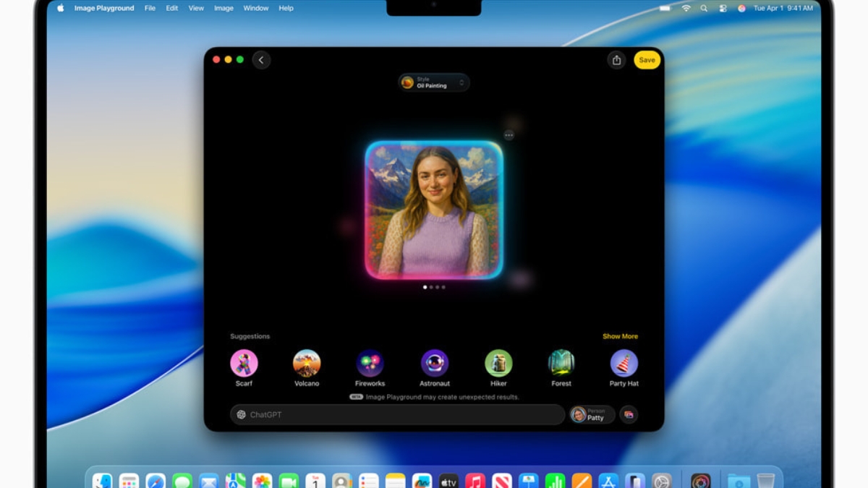Add the Astronaut suggestion

tap(435, 367)
